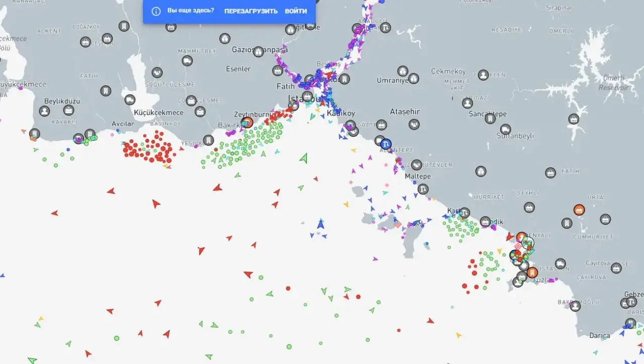Open the building marker near Boğazköy
Screen dimensions: 644x364
pos(124,26)
